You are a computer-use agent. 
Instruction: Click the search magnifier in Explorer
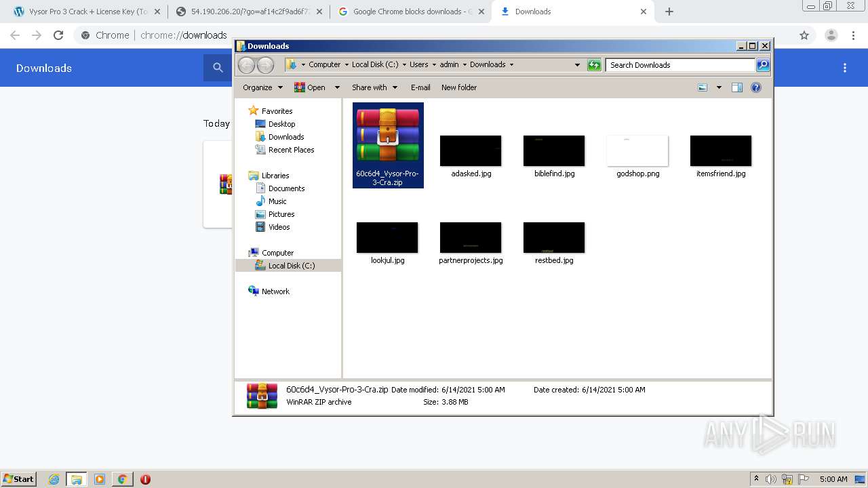coord(763,65)
